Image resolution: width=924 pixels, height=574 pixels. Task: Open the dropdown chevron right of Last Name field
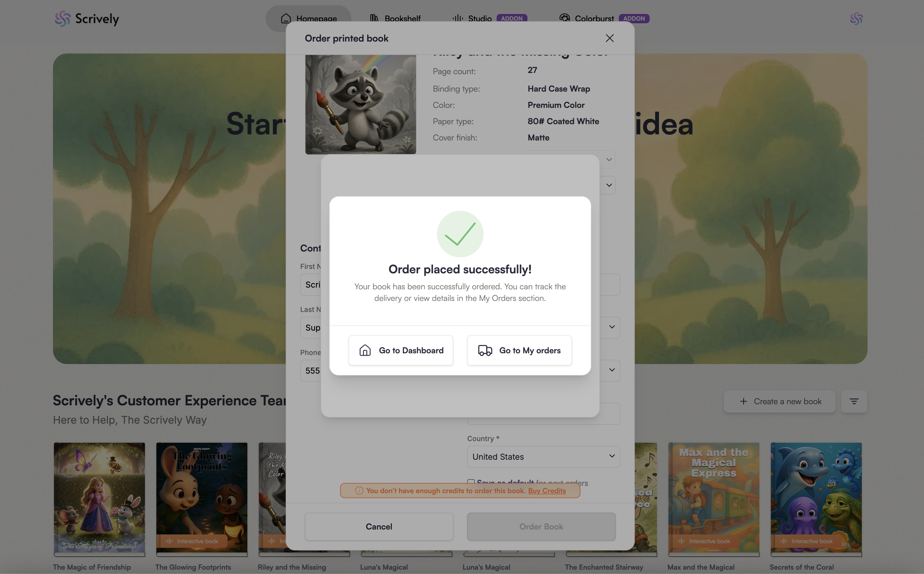point(612,327)
